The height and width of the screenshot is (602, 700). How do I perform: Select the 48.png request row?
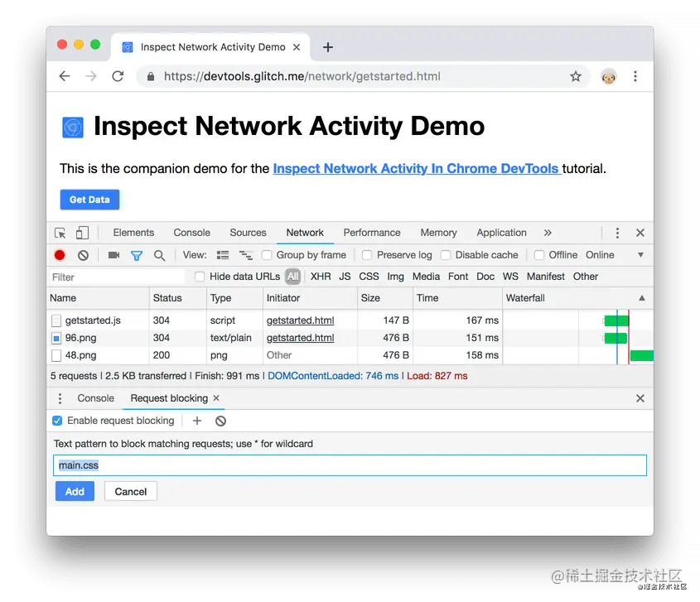[x=350, y=355]
